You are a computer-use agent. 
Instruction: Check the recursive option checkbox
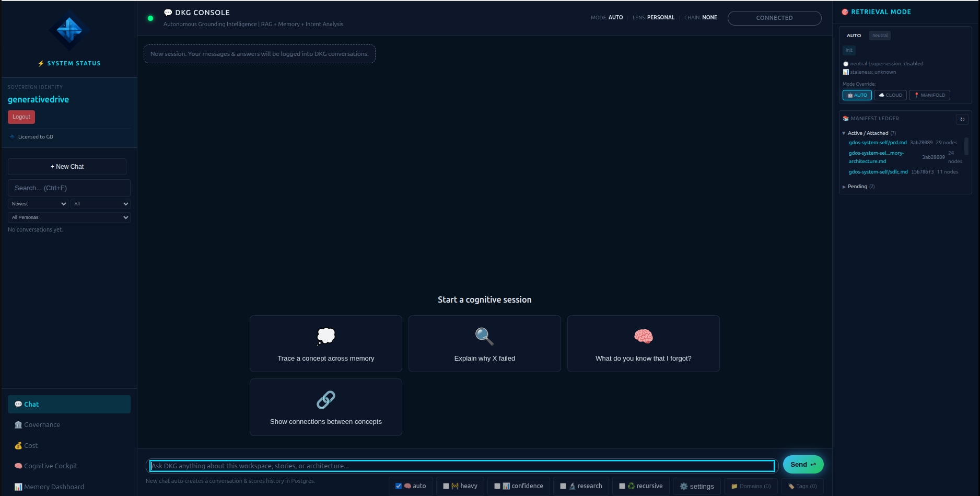click(623, 486)
